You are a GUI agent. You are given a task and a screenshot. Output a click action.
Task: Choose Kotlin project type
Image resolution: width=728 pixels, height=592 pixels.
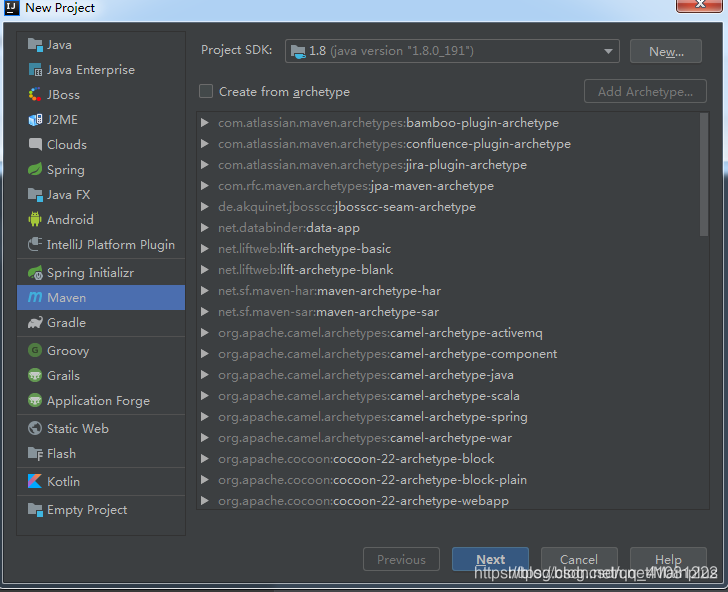pos(101,481)
